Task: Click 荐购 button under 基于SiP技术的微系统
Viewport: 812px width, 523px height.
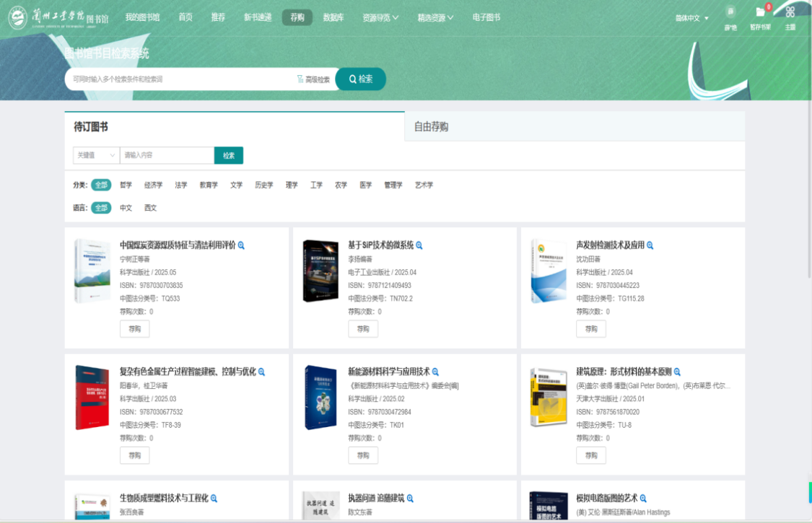Action: 362,329
